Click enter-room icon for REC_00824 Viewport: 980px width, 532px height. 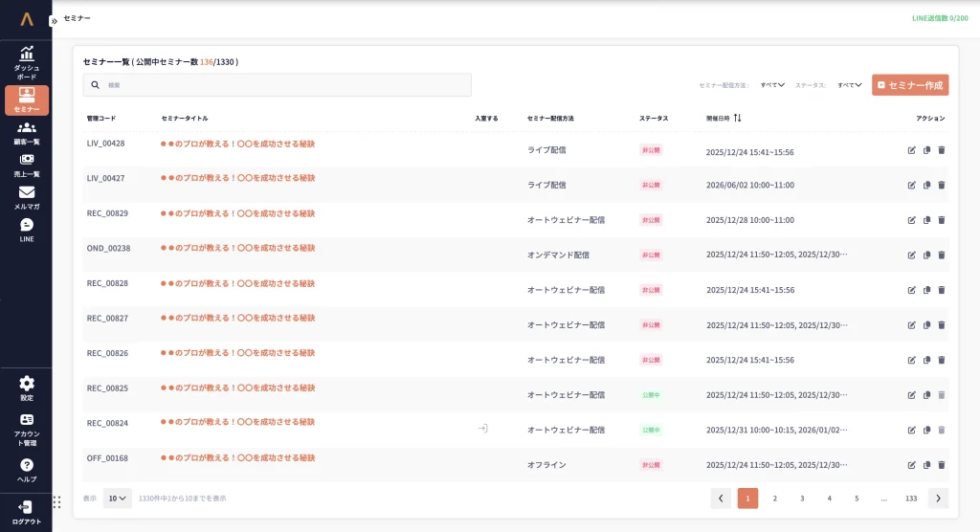tap(483, 429)
